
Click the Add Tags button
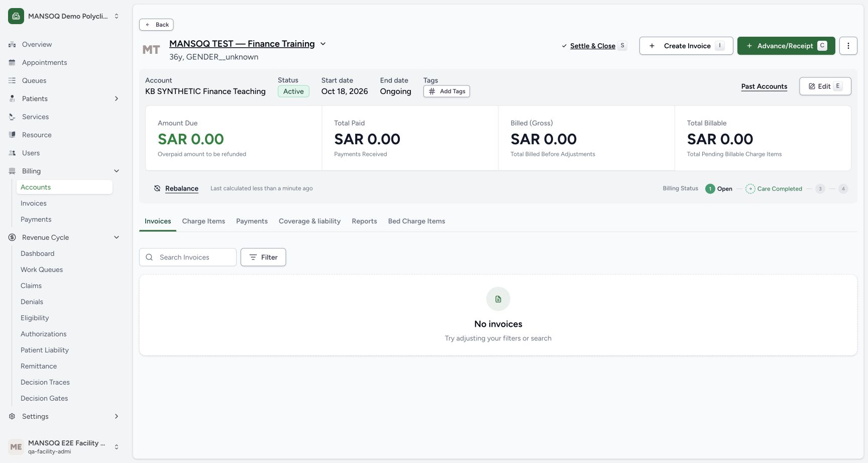click(x=447, y=91)
